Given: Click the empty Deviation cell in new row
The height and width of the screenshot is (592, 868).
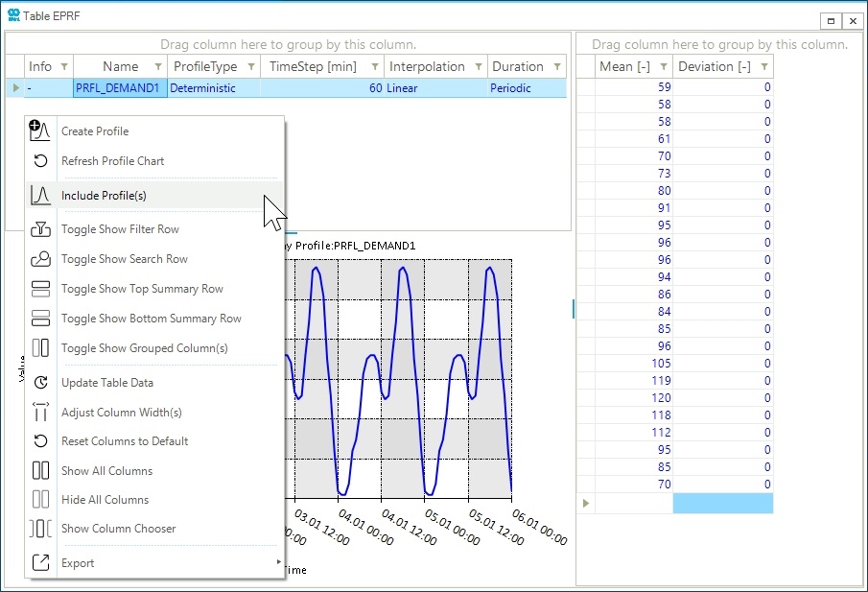Looking at the screenshot, I should click(x=722, y=503).
